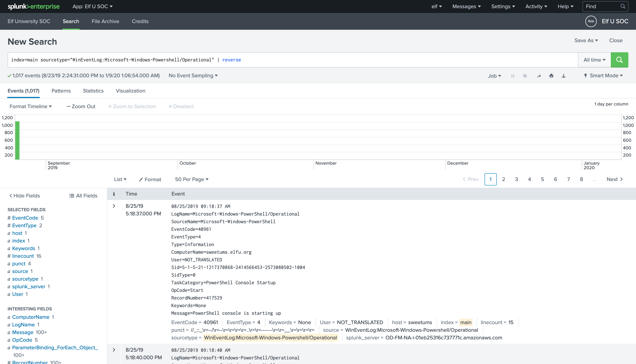Click the punct selected field
This screenshot has width=636, height=364.
pyautogui.click(x=19, y=264)
